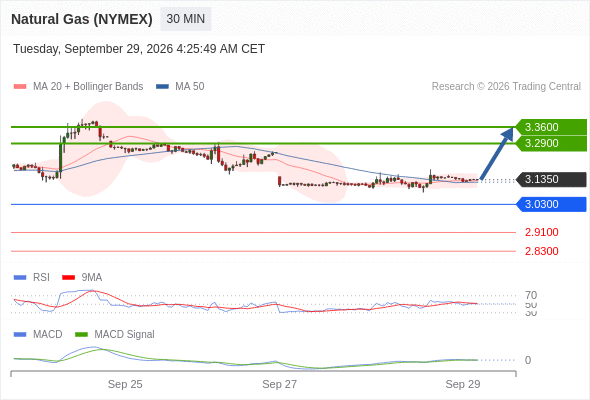Click the Sep 29 date axis label
590x400 pixels.
(463, 384)
